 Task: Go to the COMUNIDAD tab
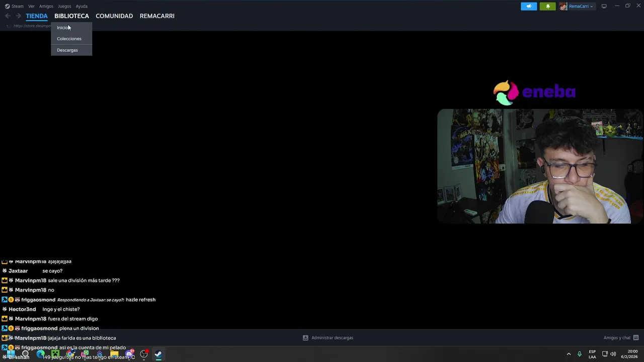tap(114, 16)
